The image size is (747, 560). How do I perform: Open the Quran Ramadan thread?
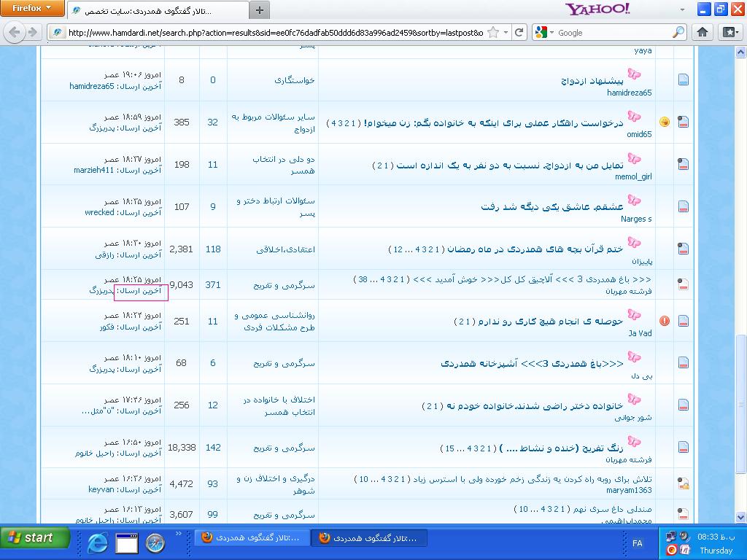tap(535, 249)
